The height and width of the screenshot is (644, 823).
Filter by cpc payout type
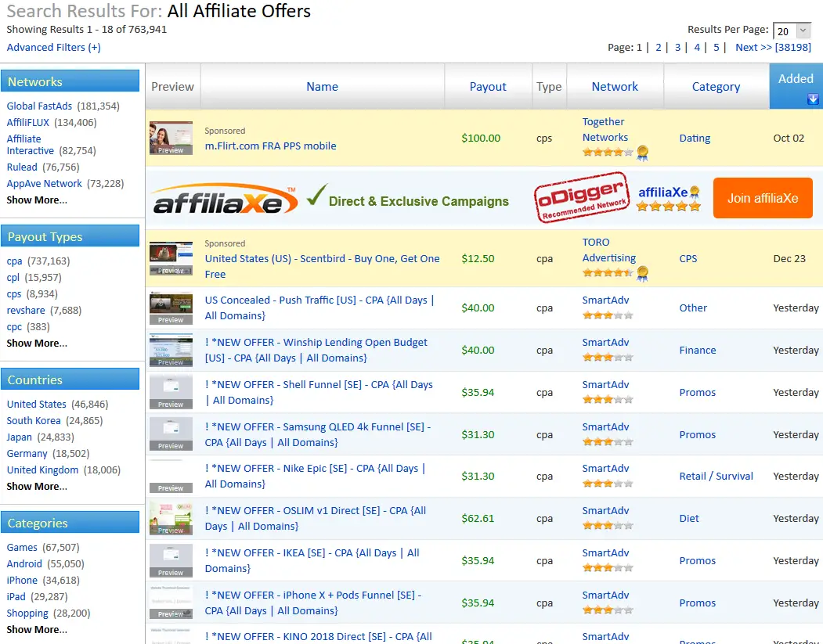[14, 327]
